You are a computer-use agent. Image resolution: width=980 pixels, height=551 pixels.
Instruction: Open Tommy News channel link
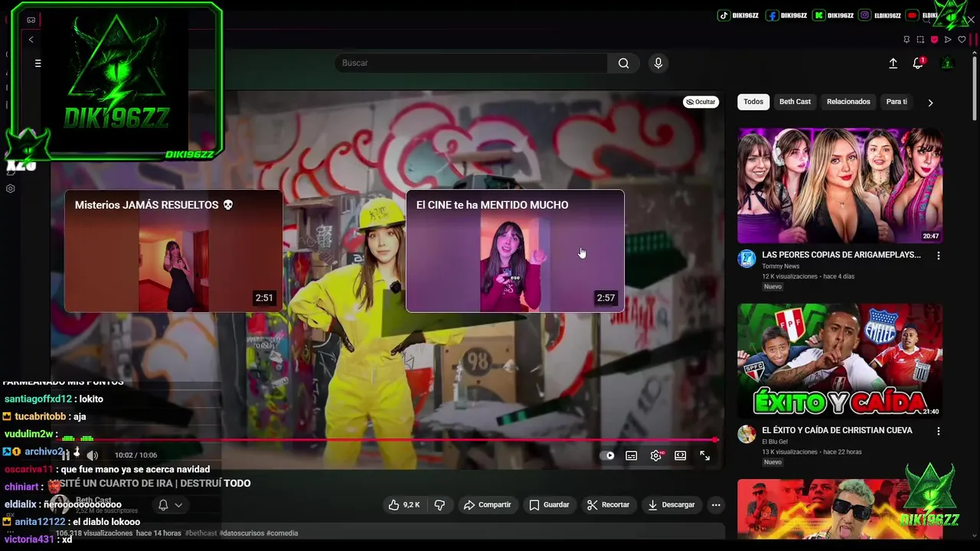[x=780, y=267]
